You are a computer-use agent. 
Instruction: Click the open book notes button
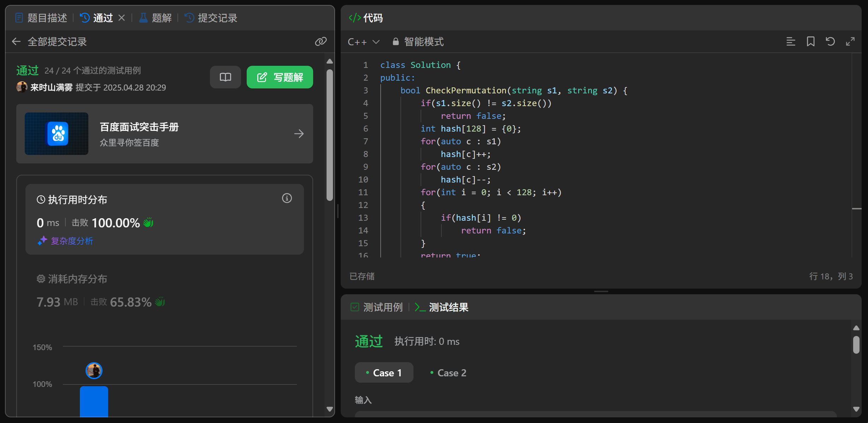(x=225, y=77)
